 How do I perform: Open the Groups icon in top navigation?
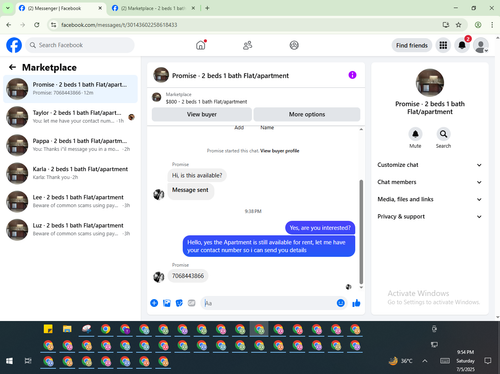(x=294, y=45)
